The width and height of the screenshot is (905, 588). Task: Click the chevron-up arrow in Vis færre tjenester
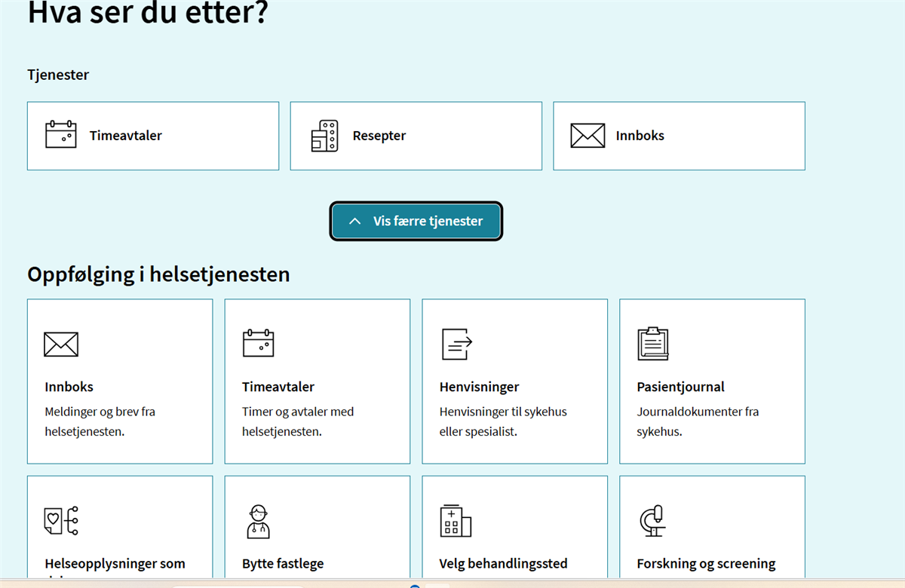(354, 222)
